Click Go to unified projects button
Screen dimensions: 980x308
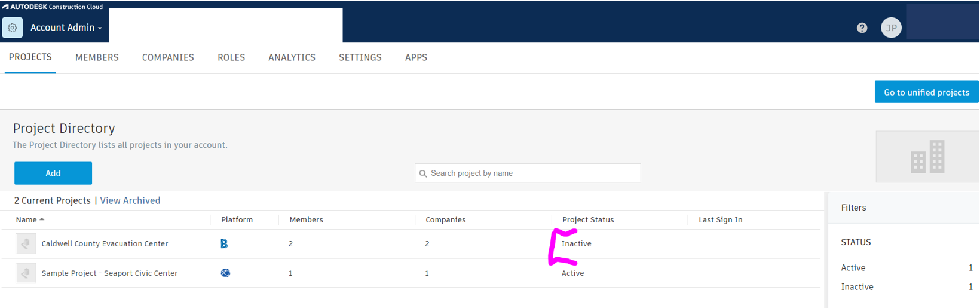pos(926,92)
